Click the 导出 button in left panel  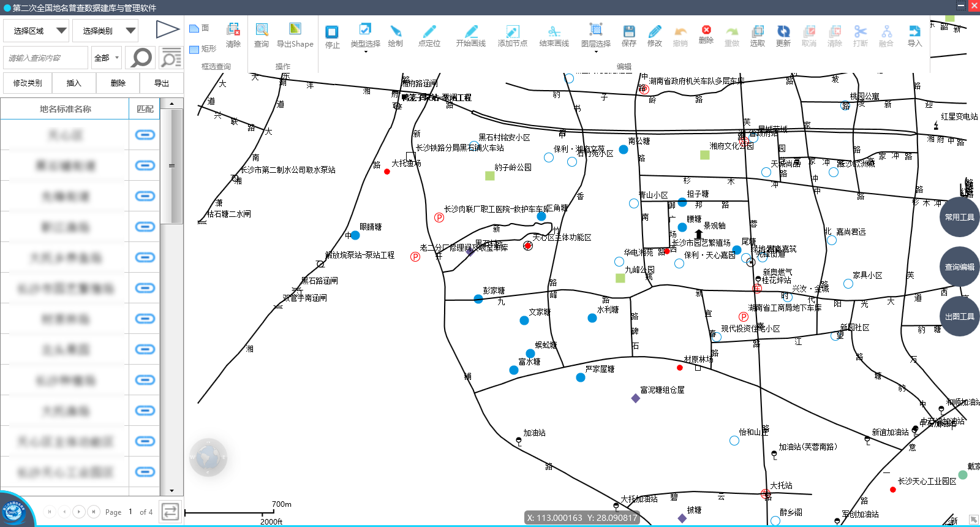pyautogui.click(x=161, y=83)
